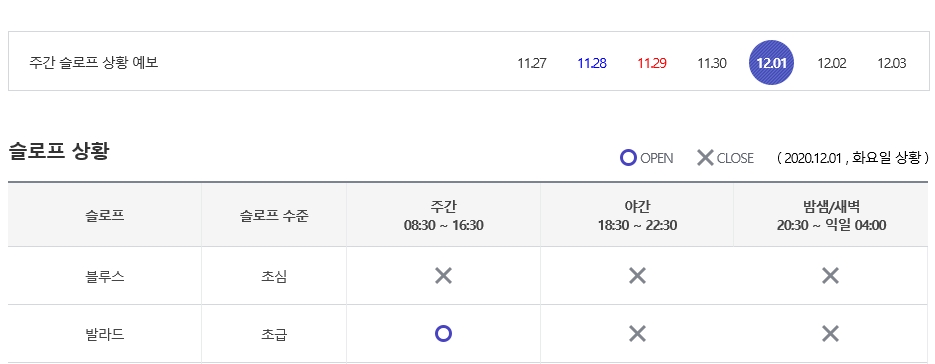Click 발라드 daytime open circle icon
This screenshot has width=935, height=364.
click(x=443, y=334)
